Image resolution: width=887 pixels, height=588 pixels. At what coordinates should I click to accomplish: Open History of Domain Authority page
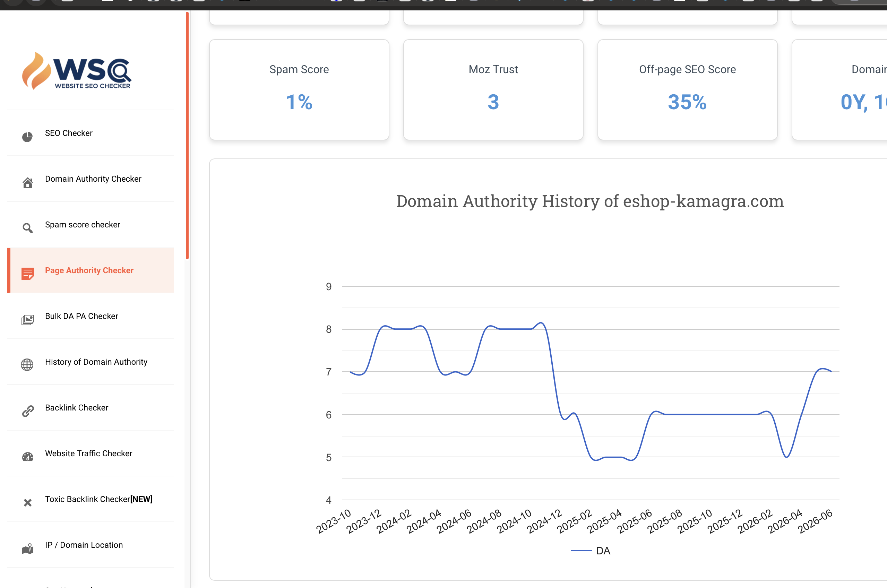[x=91, y=362]
